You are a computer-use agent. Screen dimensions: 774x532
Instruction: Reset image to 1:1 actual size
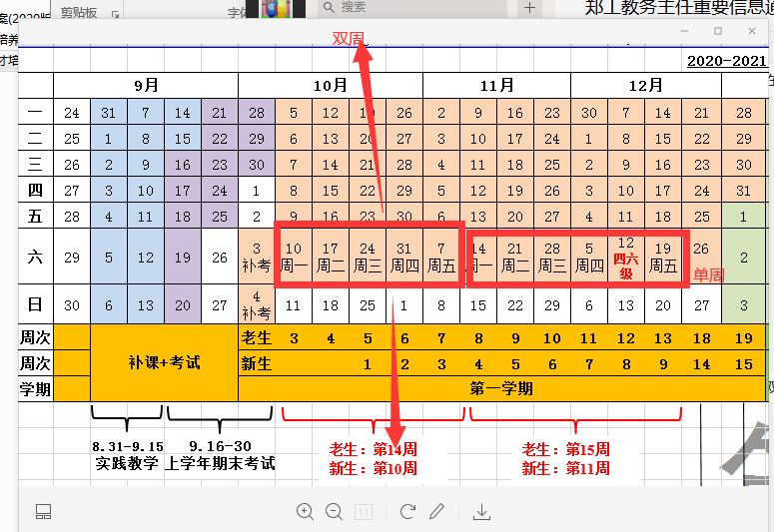[x=365, y=512]
